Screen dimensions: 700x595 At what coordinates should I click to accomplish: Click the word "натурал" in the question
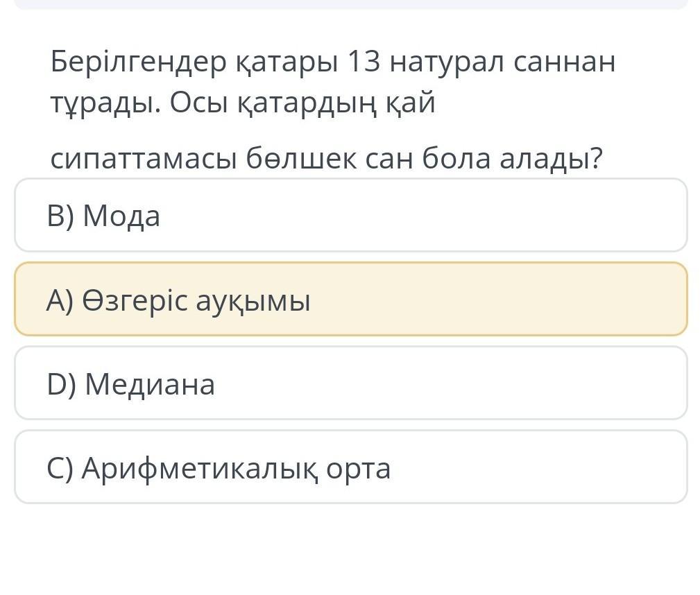click(447, 62)
